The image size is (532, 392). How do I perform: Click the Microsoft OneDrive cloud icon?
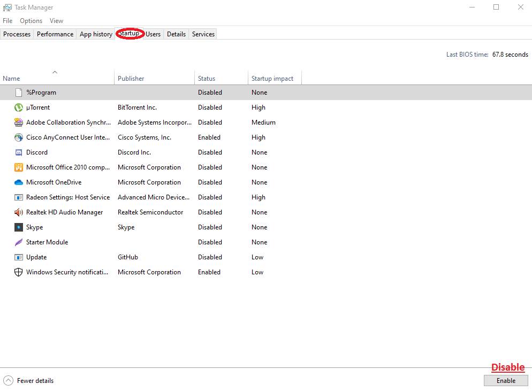click(19, 182)
